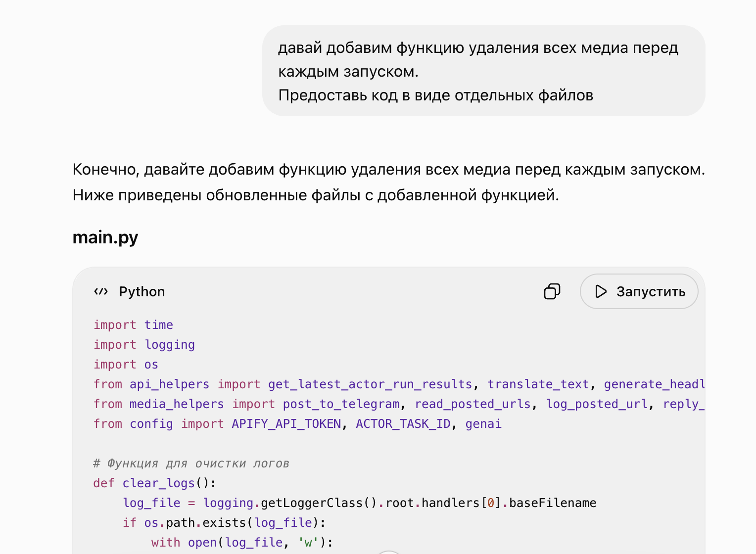Click 'baseFilename' in the log_file assignment
756x554 pixels.
(553, 503)
